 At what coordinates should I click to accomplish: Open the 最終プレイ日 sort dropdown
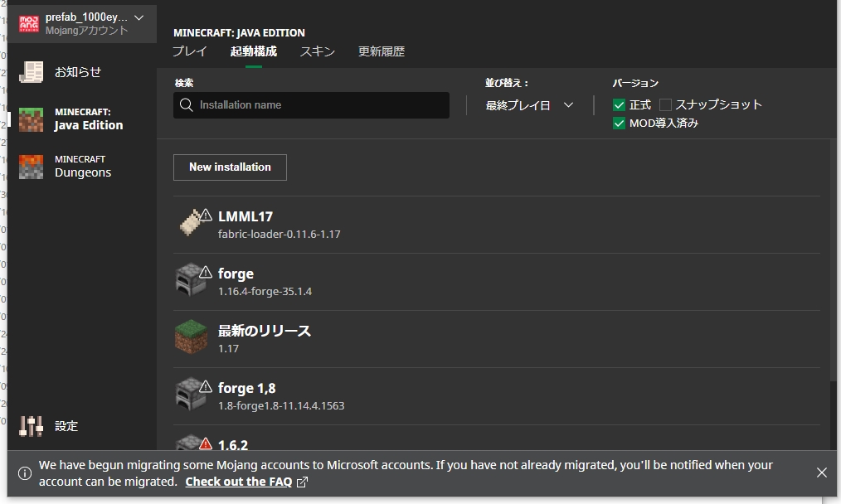[528, 105]
